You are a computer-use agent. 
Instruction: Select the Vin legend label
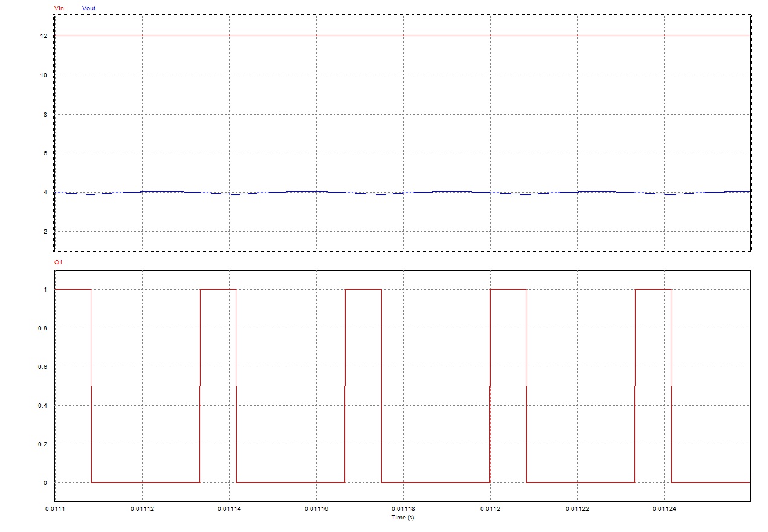(59, 8)
